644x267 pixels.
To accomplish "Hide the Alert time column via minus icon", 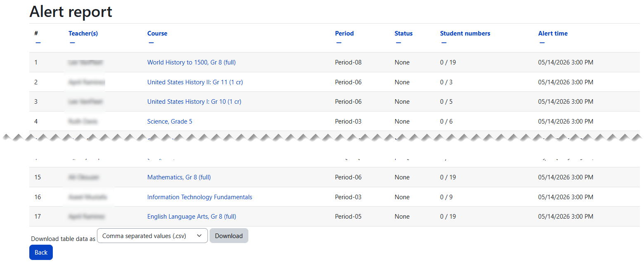I will [542, 43].
